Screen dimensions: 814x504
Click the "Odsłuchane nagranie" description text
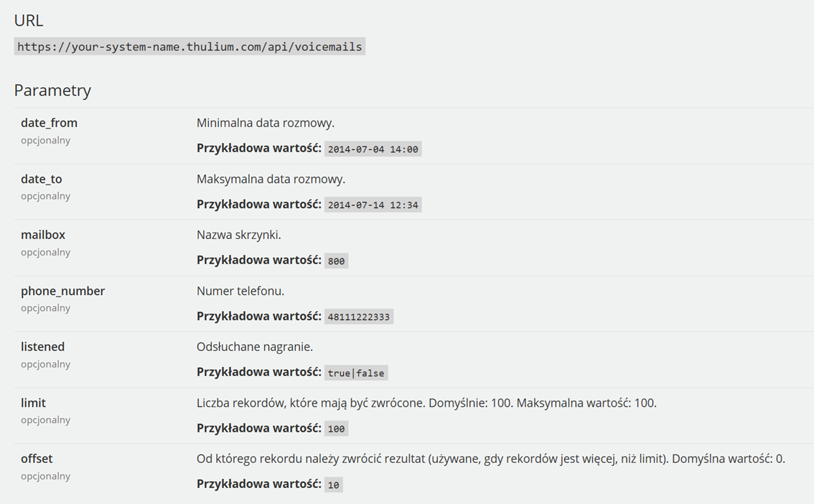point(255,347)
